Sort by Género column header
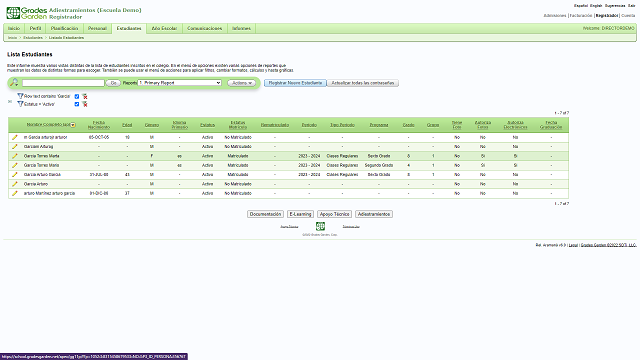Image resolution: width=640 pixels, height=360 pixels. [152, 125]
